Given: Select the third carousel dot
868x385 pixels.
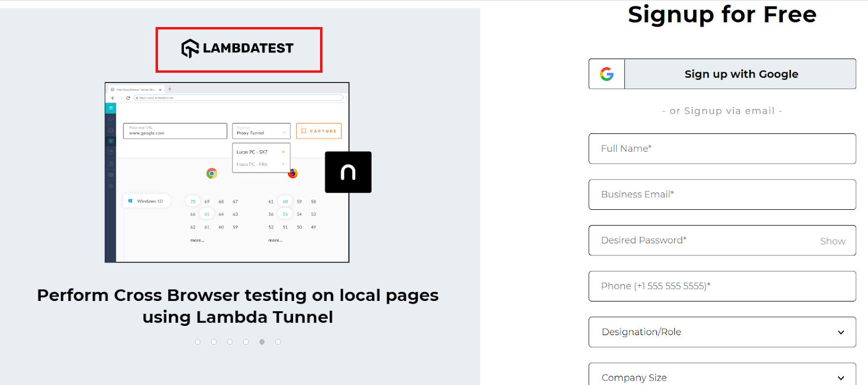Looking at the screenshot, I should [230, 342].
